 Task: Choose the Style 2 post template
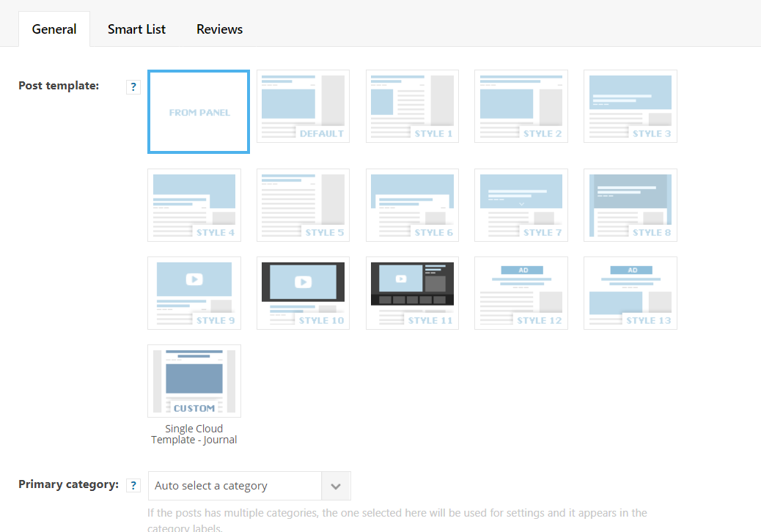click(x=521, y=106)
